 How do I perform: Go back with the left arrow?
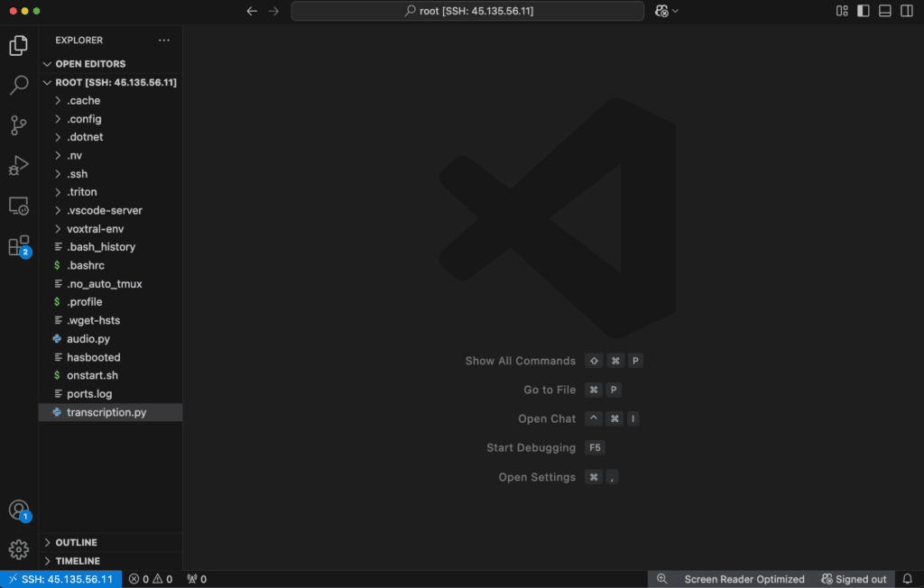[252, 11]
